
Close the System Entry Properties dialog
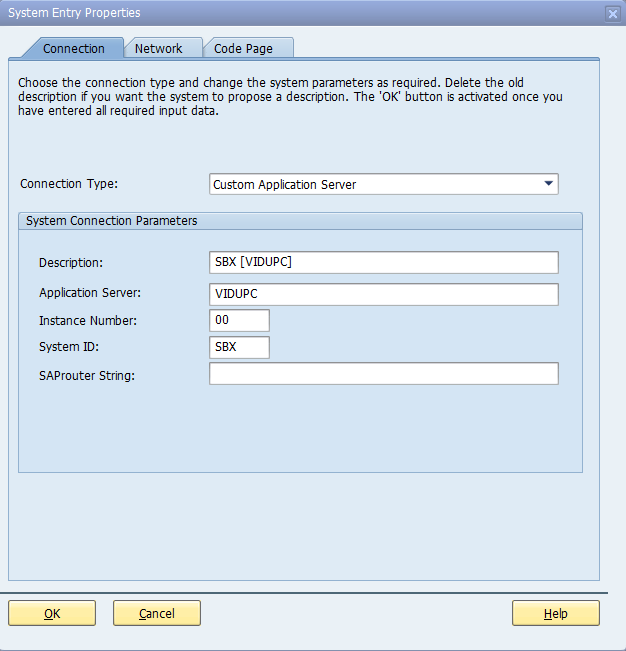613,14
